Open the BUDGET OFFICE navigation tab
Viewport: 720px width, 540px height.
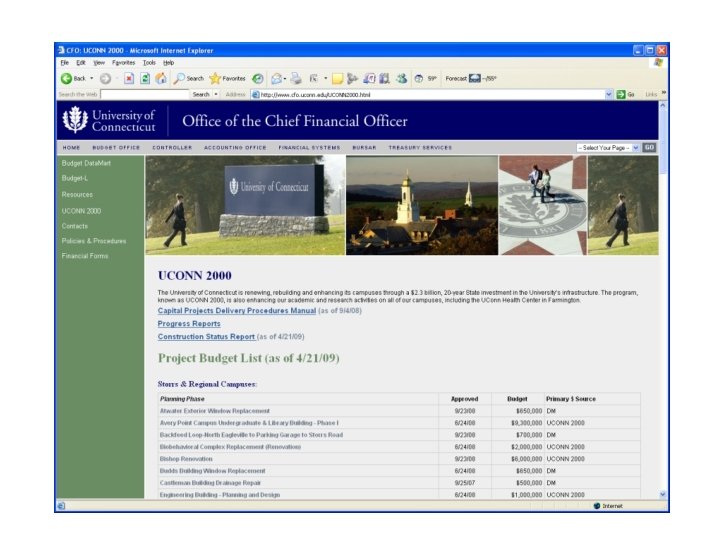116,148
